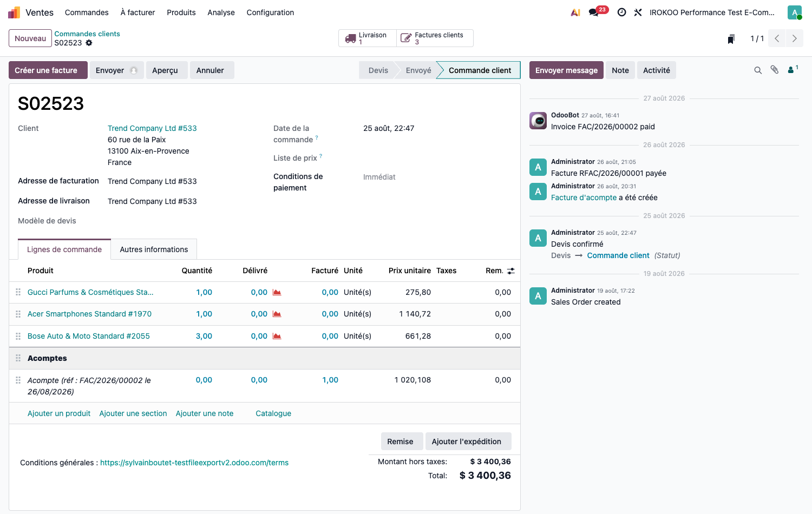Open the gear actions menu beside S02523
The image size is (812, 514).
(x=89, y=43)
